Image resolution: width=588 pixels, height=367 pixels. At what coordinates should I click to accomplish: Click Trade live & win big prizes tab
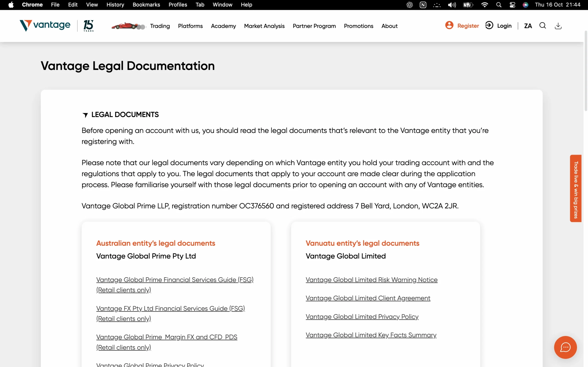(x=575, y=188)
